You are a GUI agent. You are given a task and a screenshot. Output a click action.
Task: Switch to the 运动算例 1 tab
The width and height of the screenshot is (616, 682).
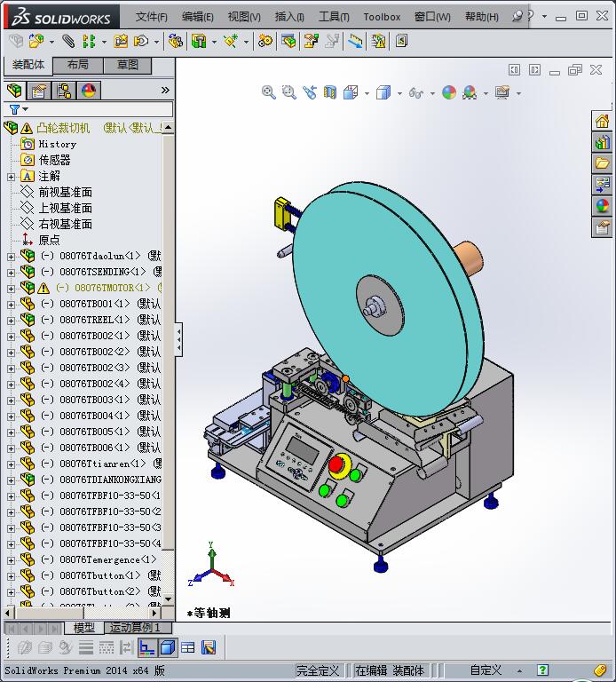(x=138, y=628)
